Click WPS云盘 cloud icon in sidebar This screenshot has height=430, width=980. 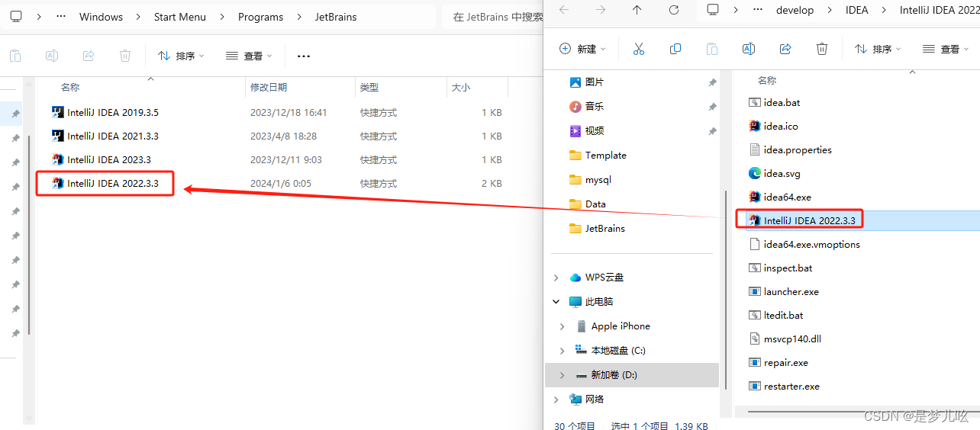click(x=575, y=278)
